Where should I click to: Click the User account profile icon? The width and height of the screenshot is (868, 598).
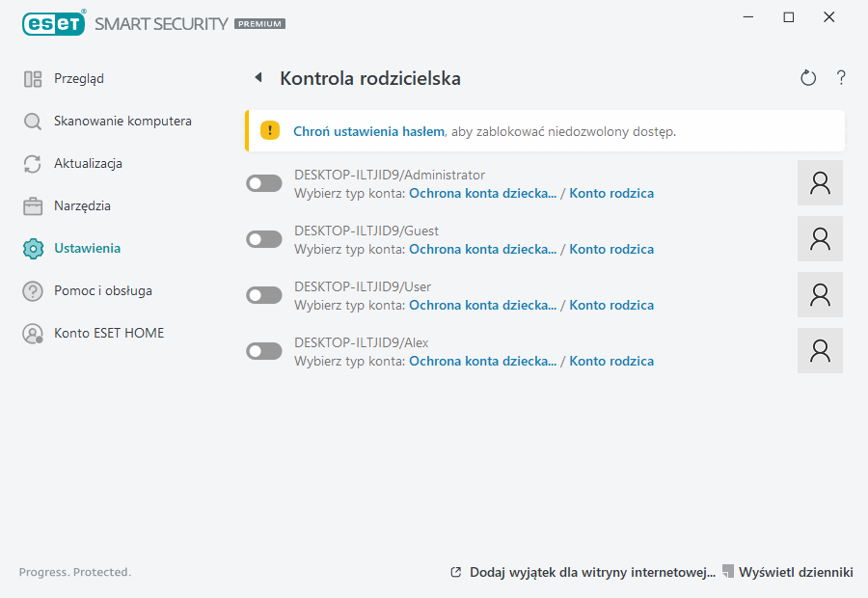(x=820, y=295)
